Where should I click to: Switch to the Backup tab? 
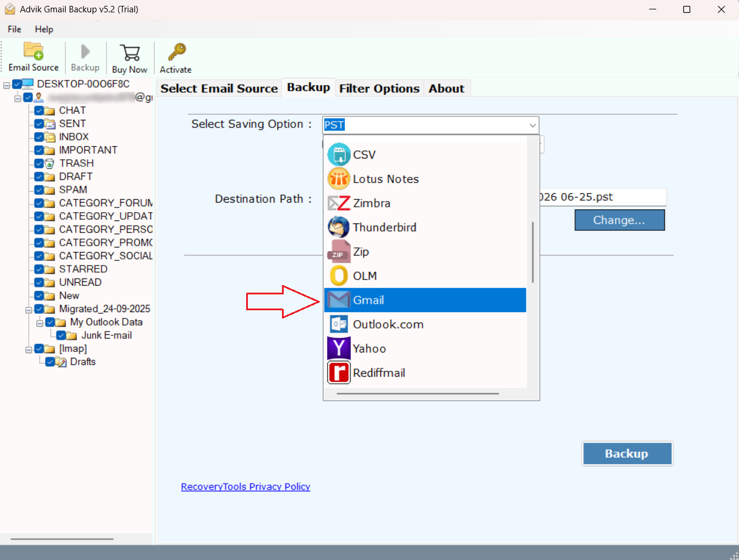click(x=308, y=87)
